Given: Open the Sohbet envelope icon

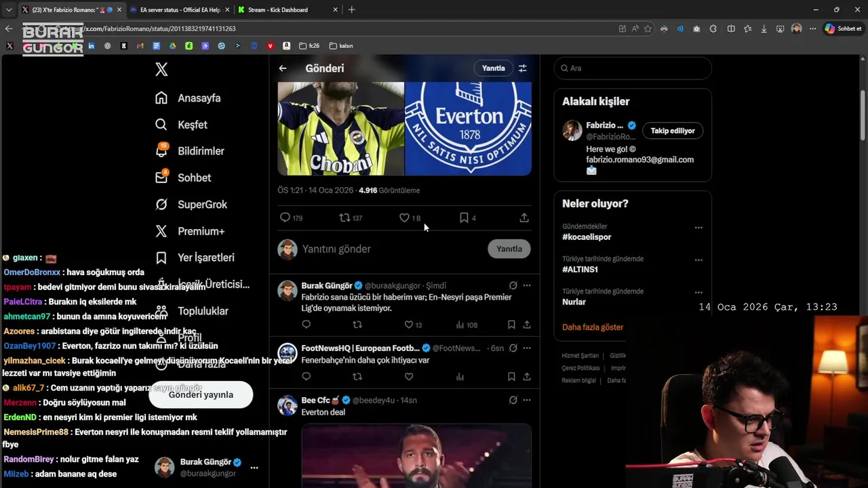Looking at the screenshot, I should click(x=161, y=178).
